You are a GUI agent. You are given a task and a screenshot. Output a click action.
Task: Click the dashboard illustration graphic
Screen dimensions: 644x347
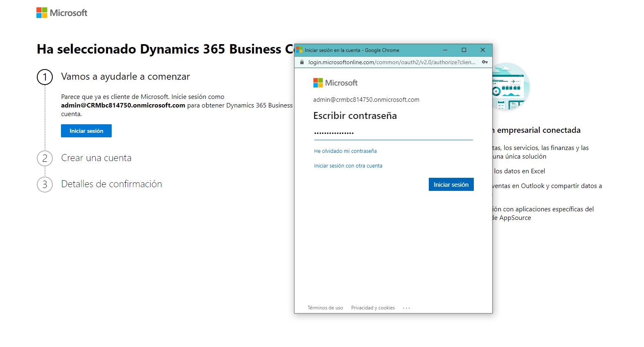[x=511, y=87]
